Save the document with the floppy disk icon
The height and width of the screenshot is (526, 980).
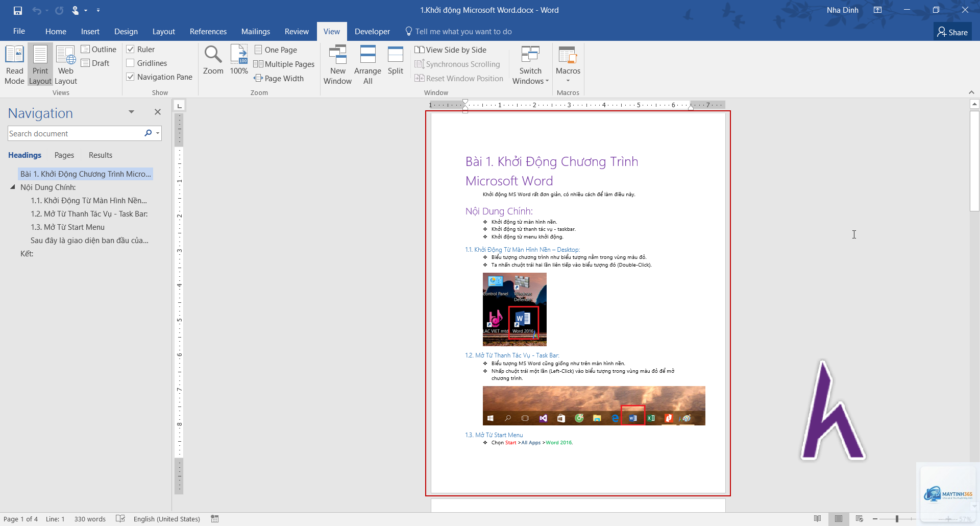coord(18,10)
